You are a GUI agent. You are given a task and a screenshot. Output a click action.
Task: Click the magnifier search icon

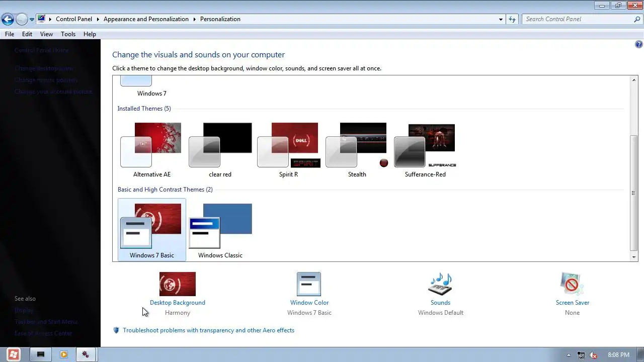point(637,19)
